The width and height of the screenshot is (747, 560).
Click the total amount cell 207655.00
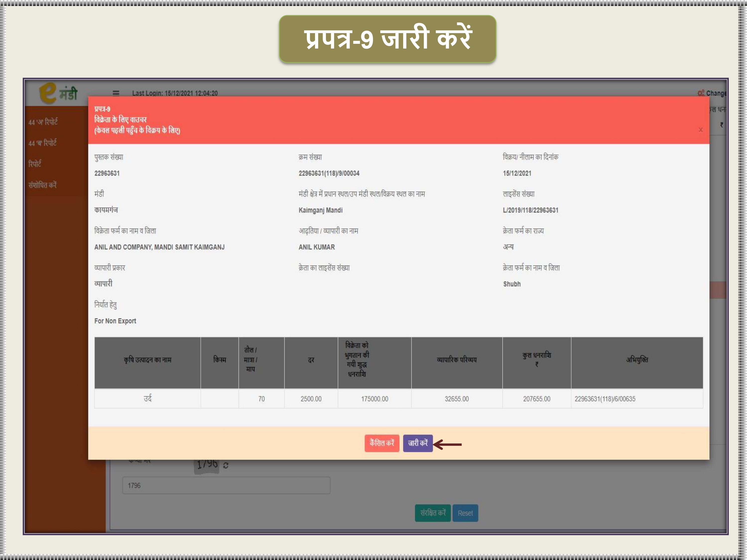(x=537, y=399)
